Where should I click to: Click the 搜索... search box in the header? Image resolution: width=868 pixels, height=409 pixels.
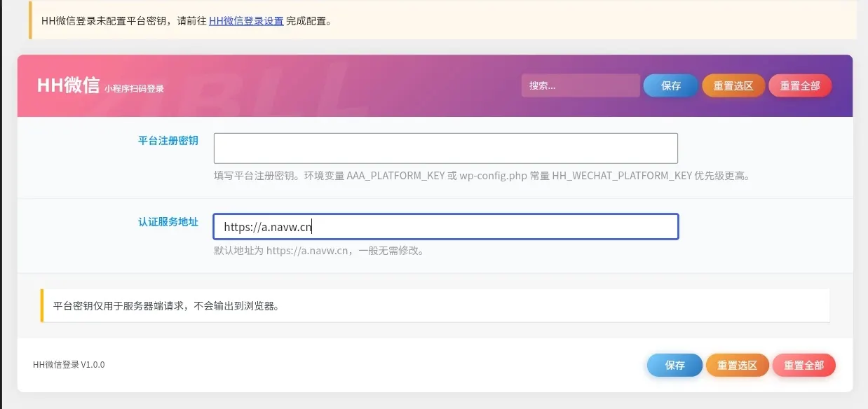pyautogui.click(x=581, y=85)
